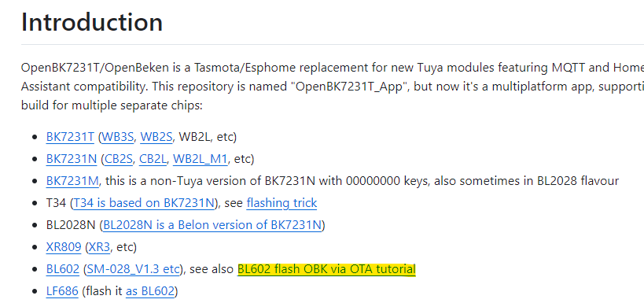This screenshot has height=303, width=644.
Task: Open the BL602 chip link
Action: coord(63,269)
